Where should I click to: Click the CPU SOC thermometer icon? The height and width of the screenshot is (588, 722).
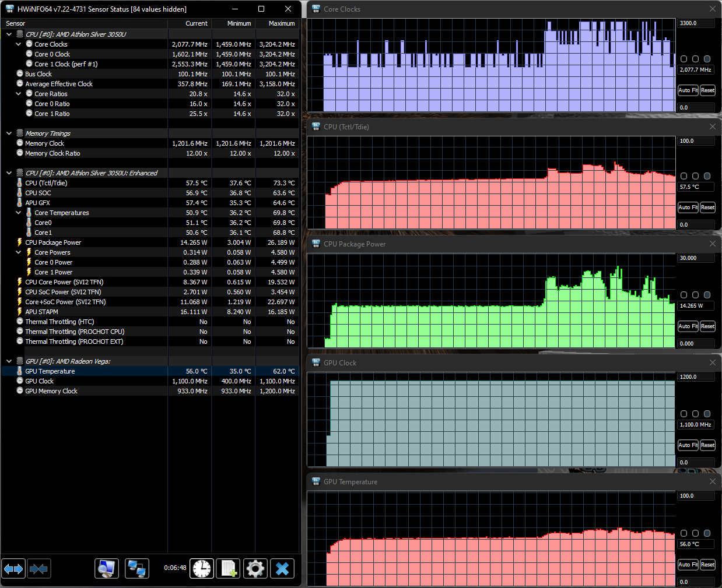(20, 193)
